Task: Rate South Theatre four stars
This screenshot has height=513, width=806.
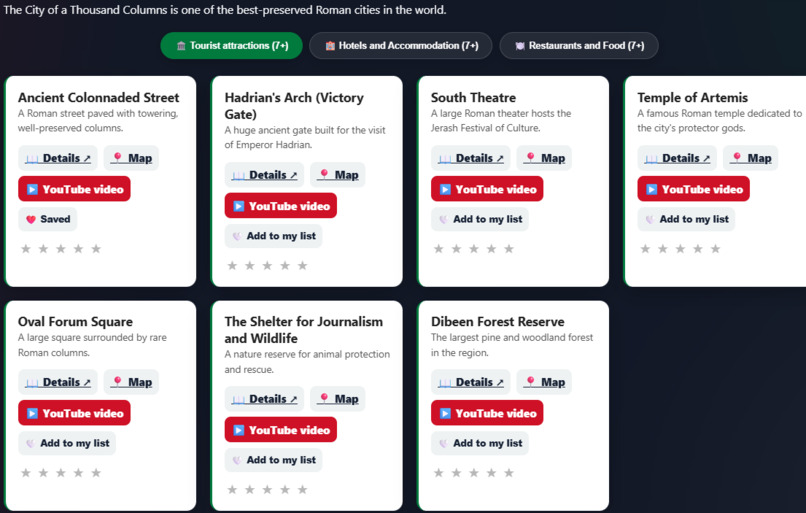Action: click(x=491, y=249)
